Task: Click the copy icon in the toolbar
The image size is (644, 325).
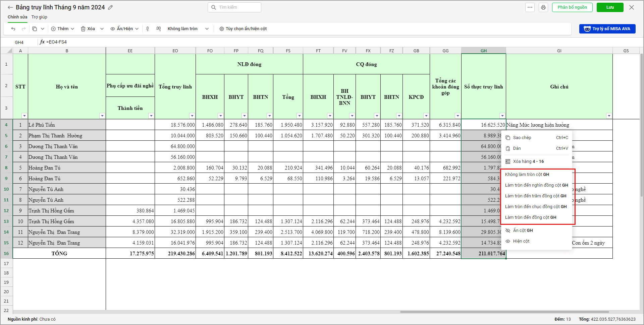Action: (x=35, y=29)
